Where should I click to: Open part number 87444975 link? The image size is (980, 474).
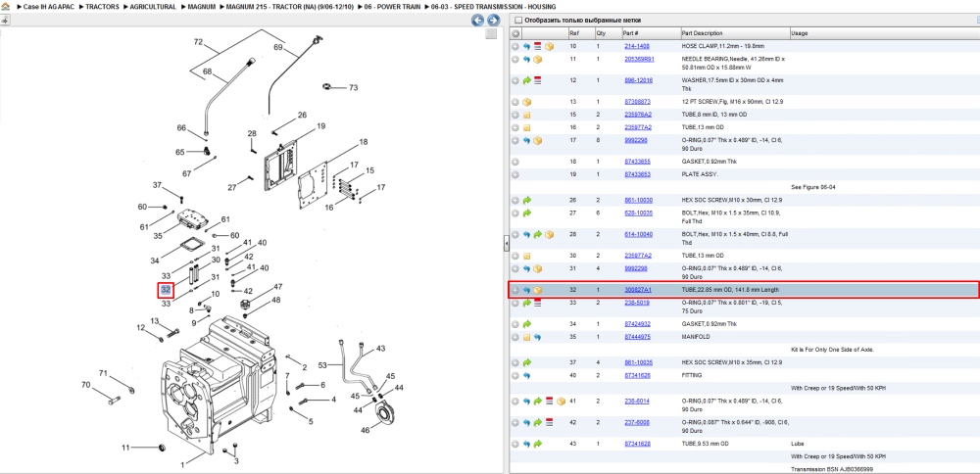pos(637,337)
